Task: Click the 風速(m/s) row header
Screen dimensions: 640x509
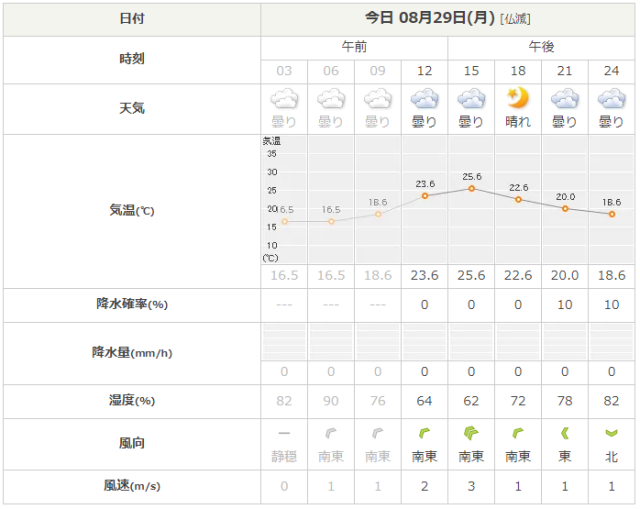Action: [x=132, y=487]
